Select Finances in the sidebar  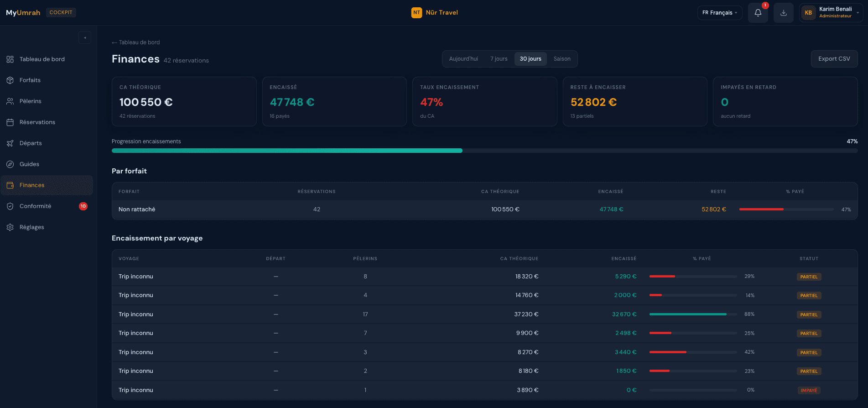[x=32, y=185]
